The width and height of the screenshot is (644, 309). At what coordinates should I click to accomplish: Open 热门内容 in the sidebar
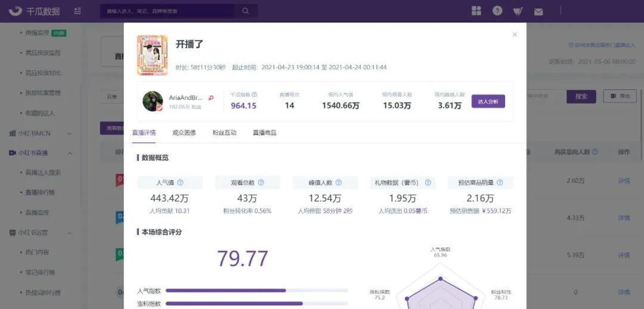coord(38,252)
